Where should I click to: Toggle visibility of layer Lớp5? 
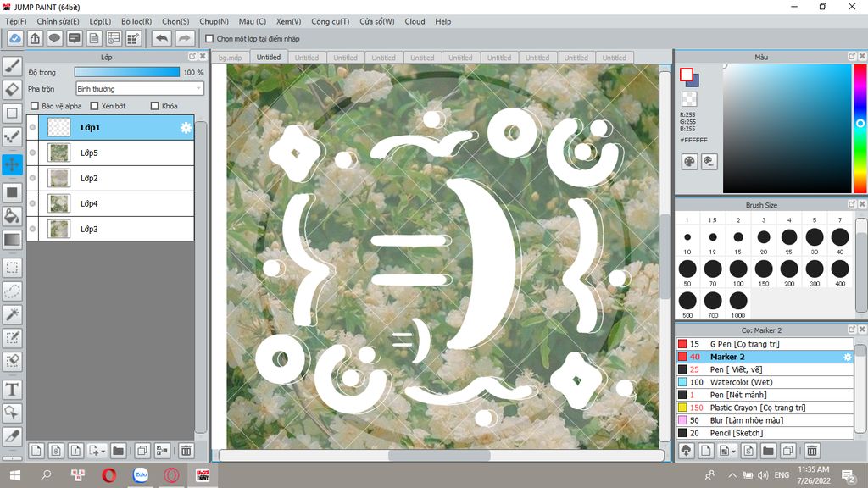33,152
